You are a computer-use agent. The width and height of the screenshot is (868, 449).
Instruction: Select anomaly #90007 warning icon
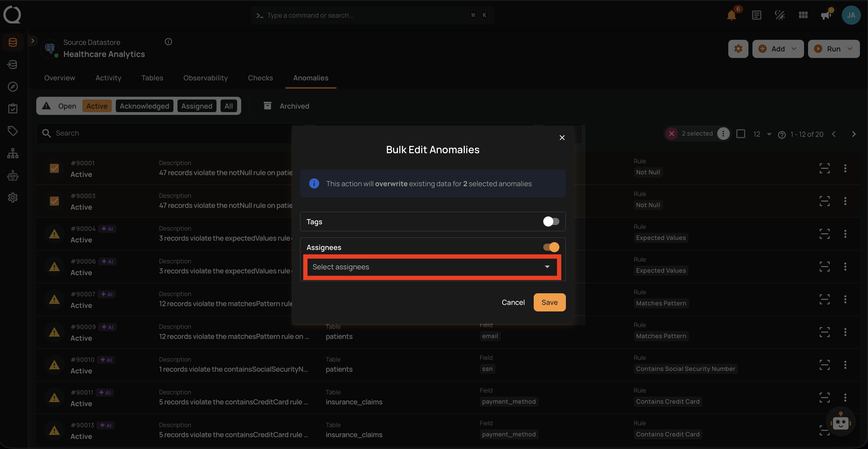(54, 299)
